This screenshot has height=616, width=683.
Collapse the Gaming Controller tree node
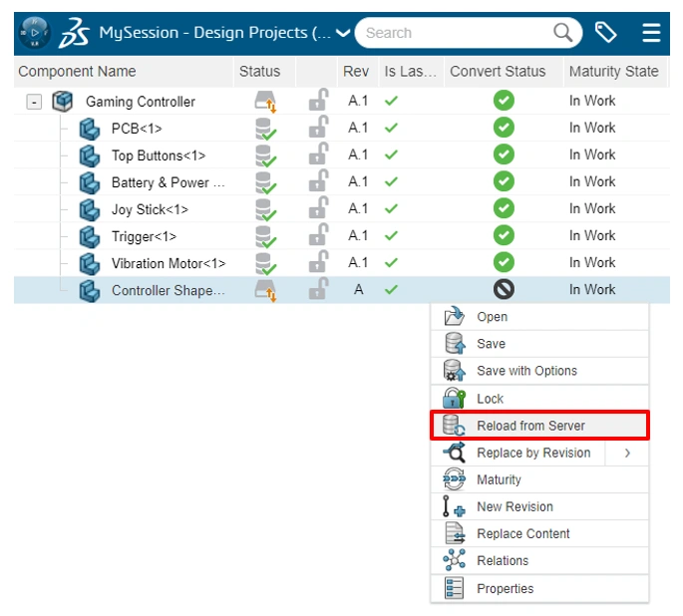click(34, 102)
